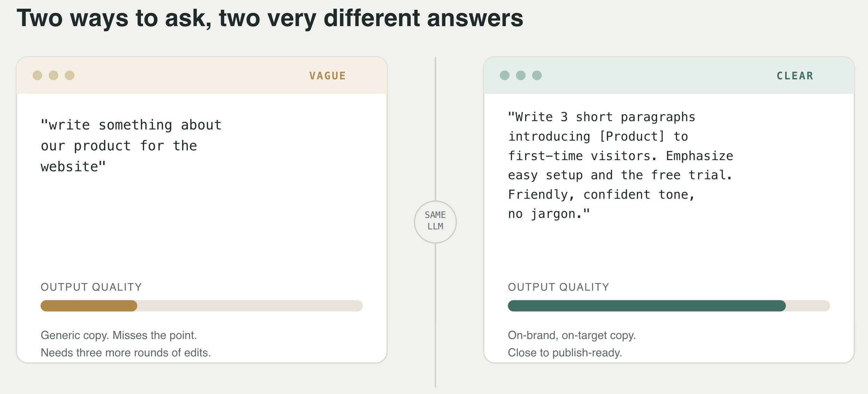Click 'On-brand, on-target copy.' caption
Screen dimensions: 868x394
(572, 335)
